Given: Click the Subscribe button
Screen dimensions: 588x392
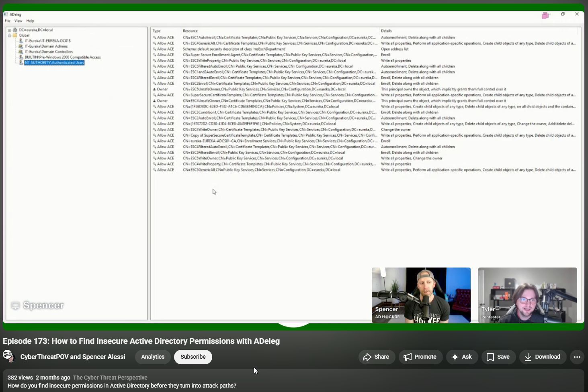Looking at the screenshot, I should coord(193,357).
